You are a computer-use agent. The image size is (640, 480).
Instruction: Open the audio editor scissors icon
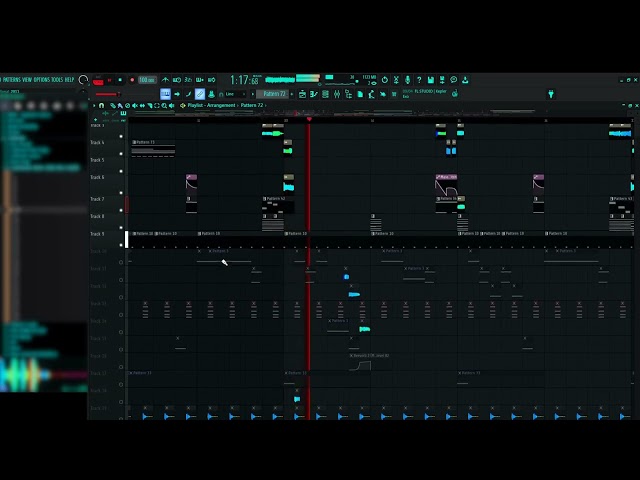(x=396, y=80)
